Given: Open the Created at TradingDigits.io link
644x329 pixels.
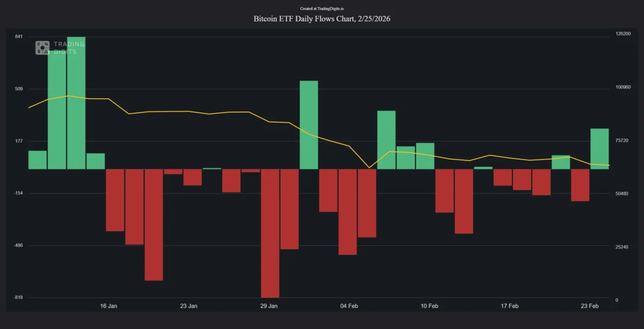Looking at the screenshot, I should [x=321, y=9].
